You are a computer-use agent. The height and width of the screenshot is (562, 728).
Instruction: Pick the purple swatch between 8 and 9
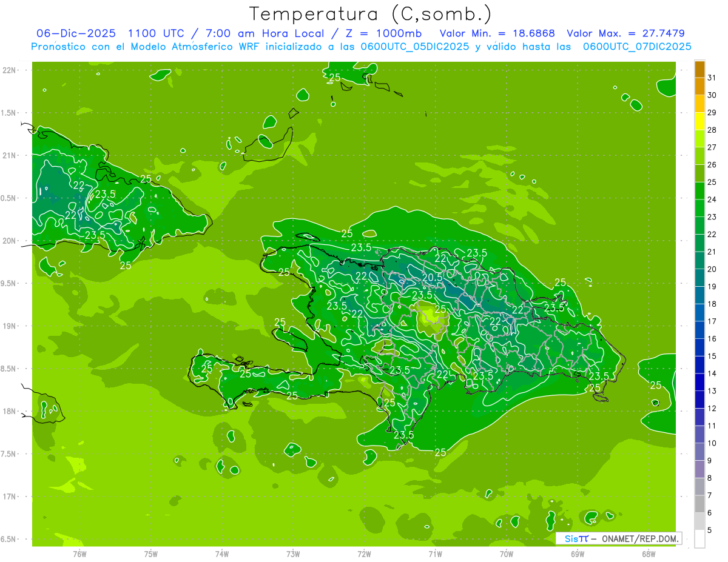coord(699,469)
